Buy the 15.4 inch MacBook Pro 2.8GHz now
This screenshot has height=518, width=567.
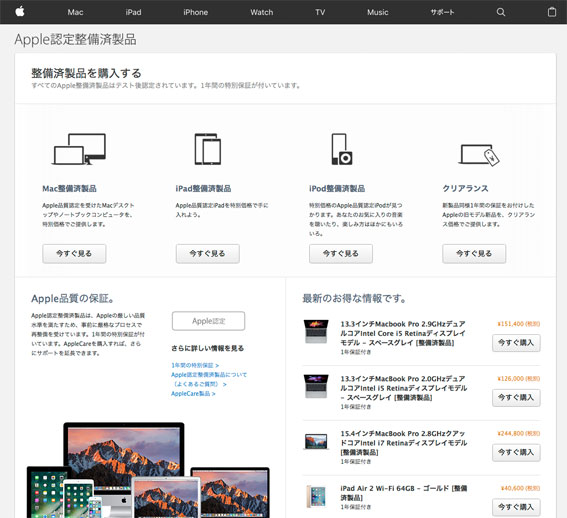coord(516,453)
